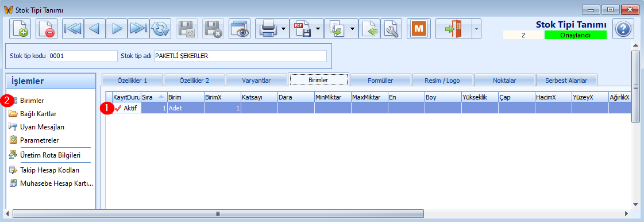
Task: Open the printer dropdown arrow
Action: coord(284,29)
